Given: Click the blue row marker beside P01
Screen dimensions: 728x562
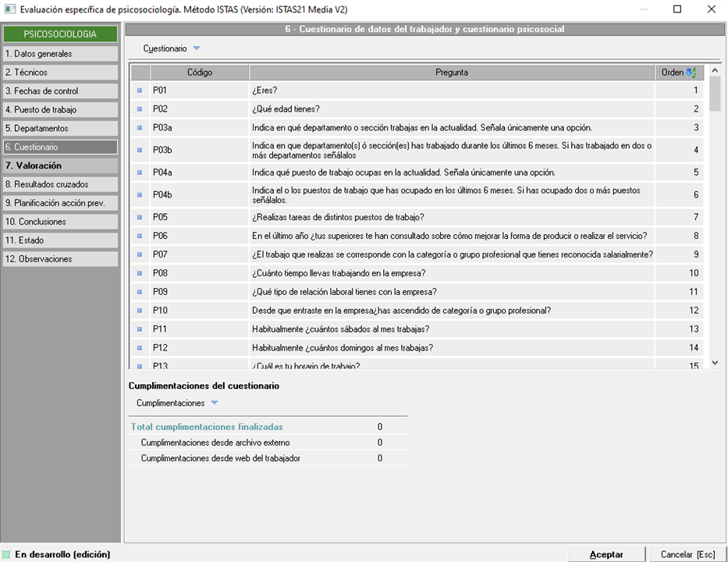Looking at the screenshot, I should (x=140, y=91).
